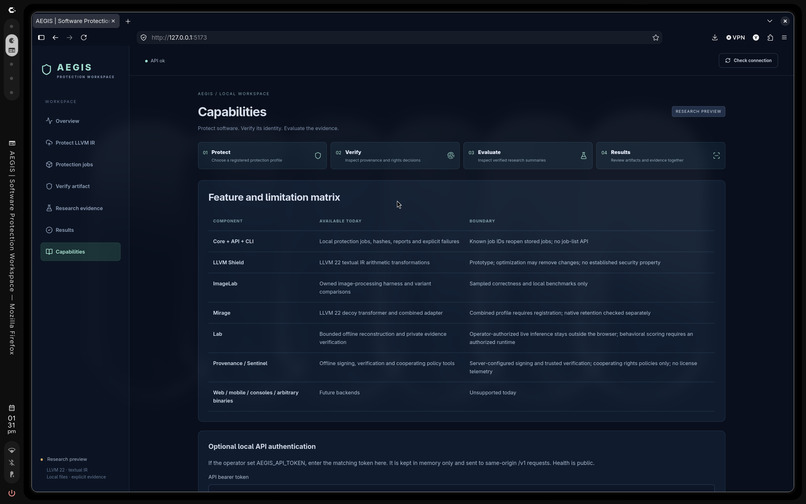Screen dimensions: 806x504
Task: Click the API bearer token field
Action: pos(461,488)
